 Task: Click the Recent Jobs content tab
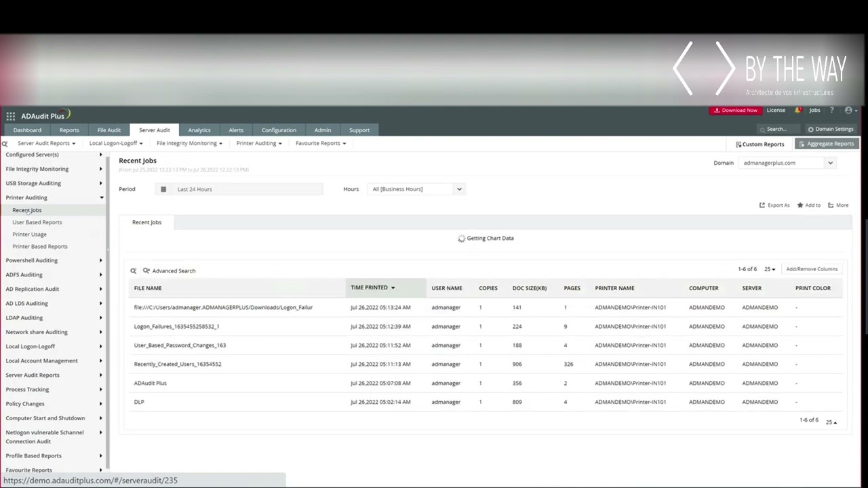pos(146,222)
